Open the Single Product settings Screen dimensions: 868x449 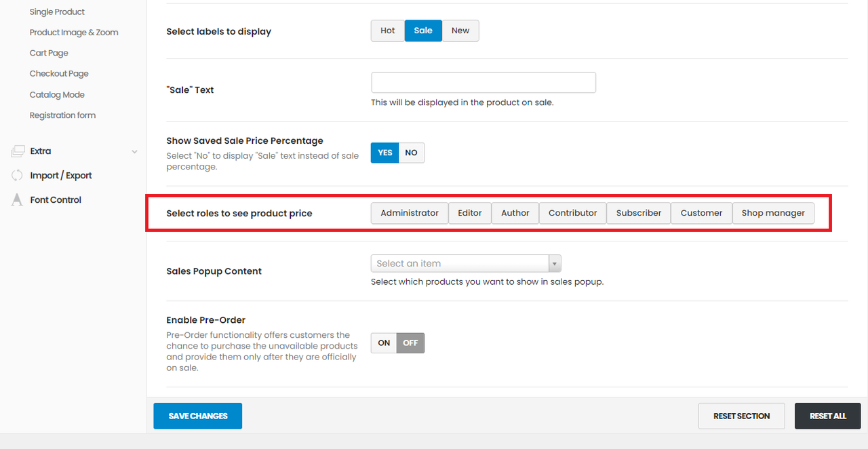click(x=57, y=12)
